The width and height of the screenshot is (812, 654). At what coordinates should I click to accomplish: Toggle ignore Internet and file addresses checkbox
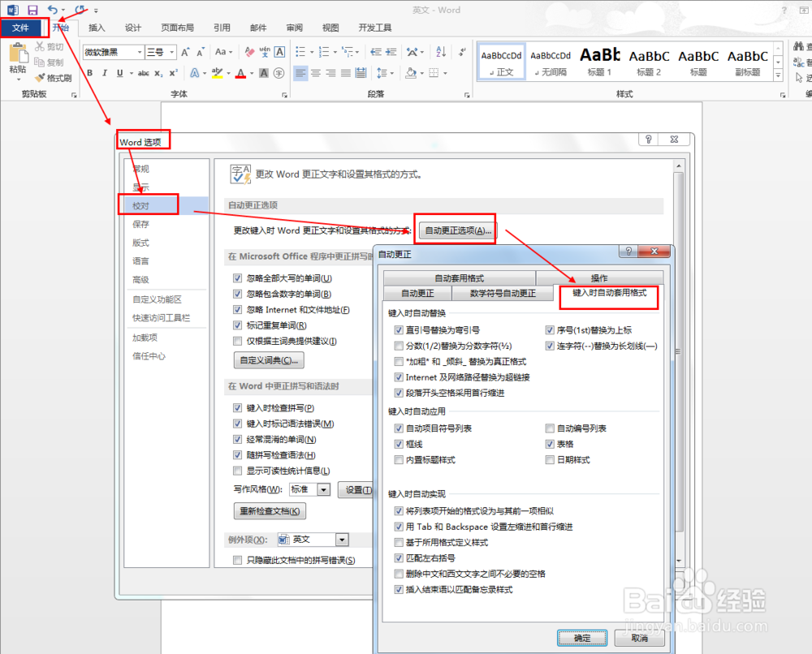click(x=237, y=310)
